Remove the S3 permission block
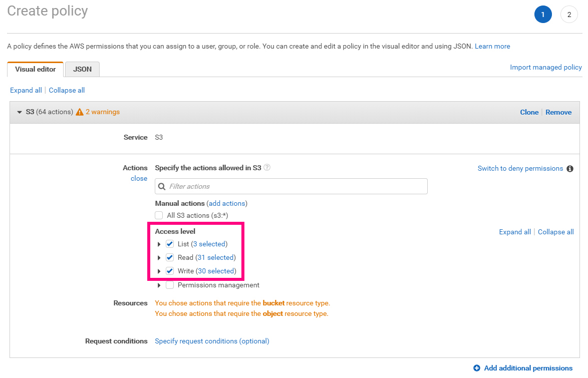Viewport: 588px width, 378px height. pos(558,112)
